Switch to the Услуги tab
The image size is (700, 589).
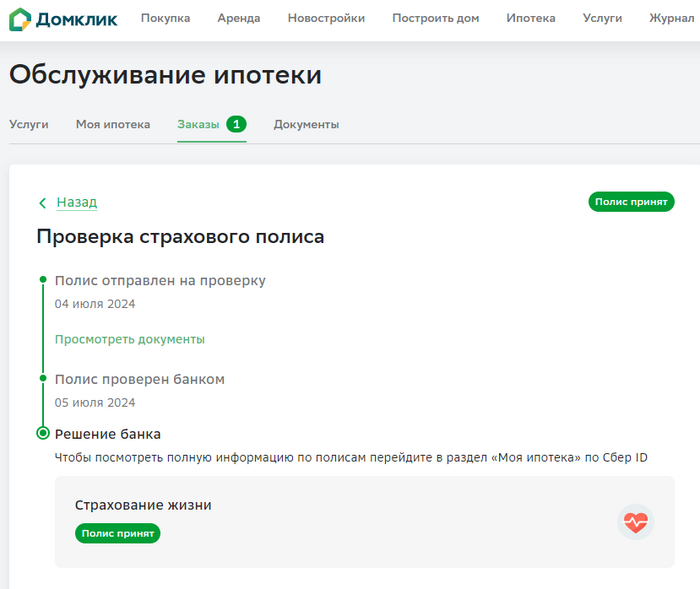29,124
